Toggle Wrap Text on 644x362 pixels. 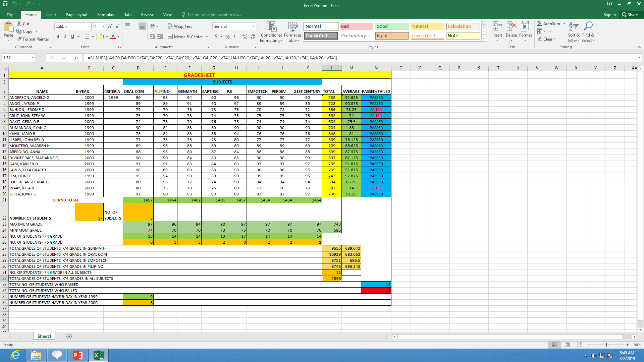point(179,26)
